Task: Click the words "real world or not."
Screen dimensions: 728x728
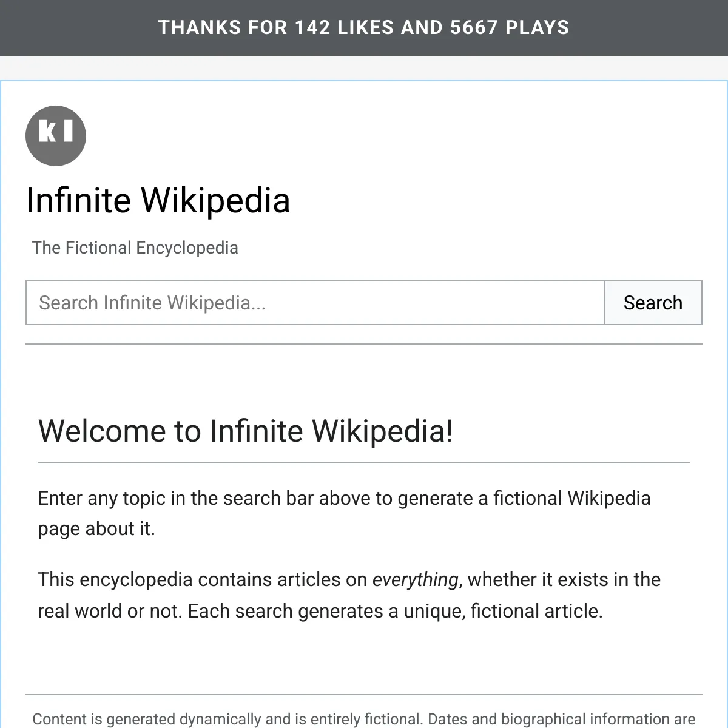Action: tap(109, 611)
